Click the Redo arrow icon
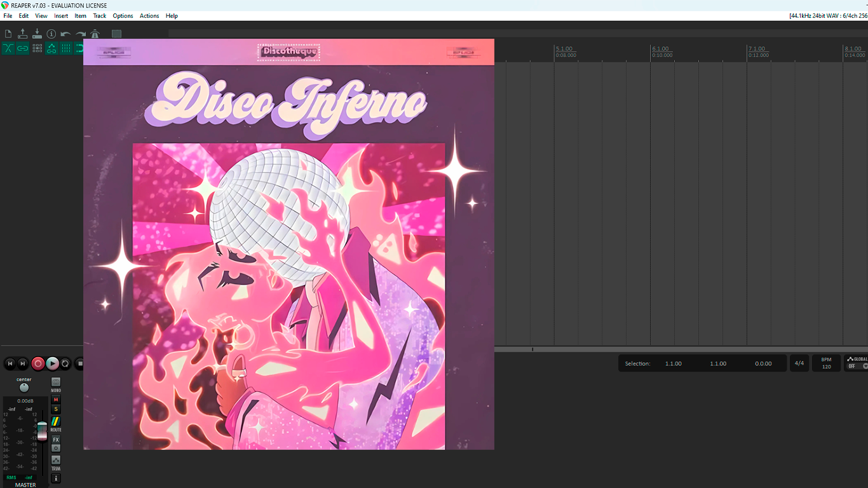The width and height of the screenshot is (868, 488). [x=81, y=34]
